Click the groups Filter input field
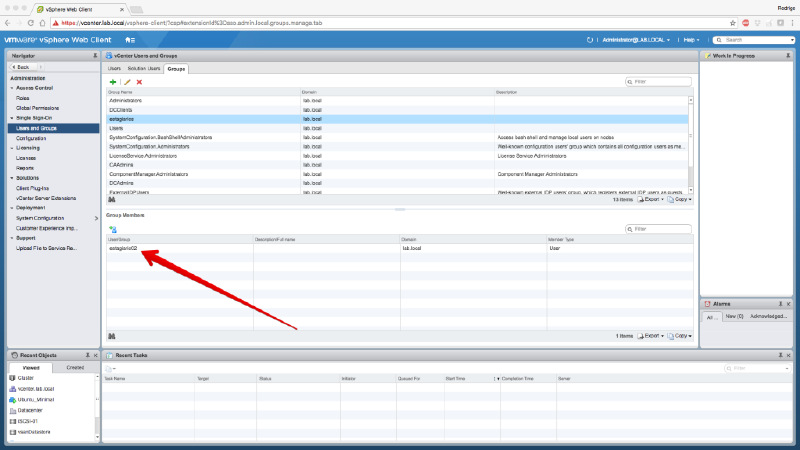Screen dimensions: 800x450 click(x=661, y=82)
